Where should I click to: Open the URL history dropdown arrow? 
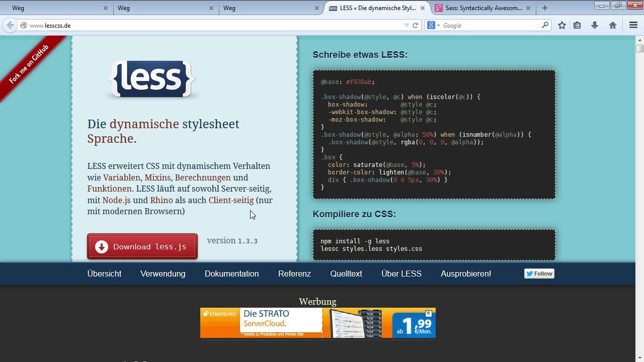coord(407,25)
